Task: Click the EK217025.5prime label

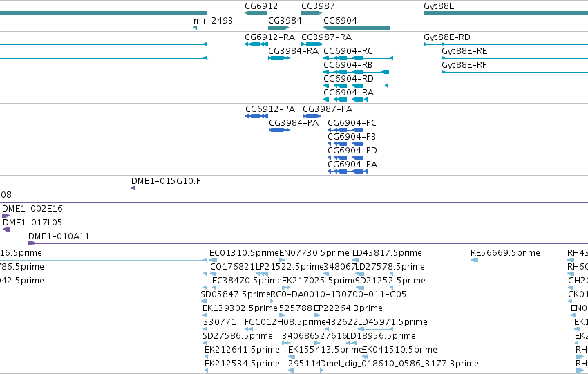Action: click(x=319, y=281)
